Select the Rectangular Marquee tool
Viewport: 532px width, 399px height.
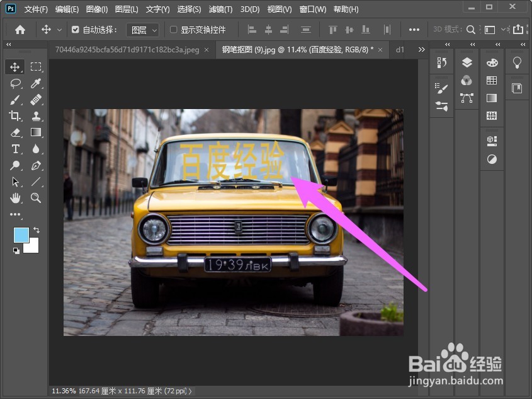tap(36, 67)
